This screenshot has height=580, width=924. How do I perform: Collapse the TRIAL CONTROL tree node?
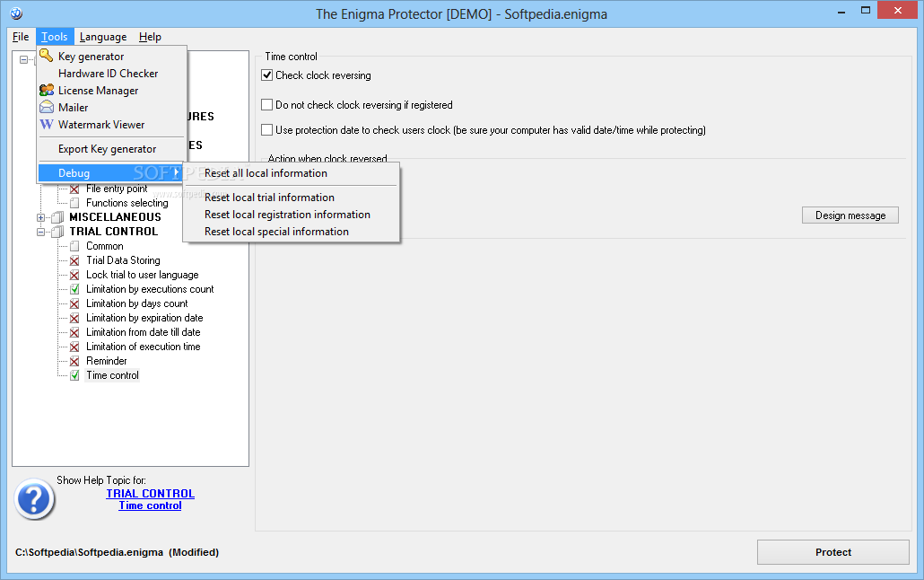tap(40, 232)
